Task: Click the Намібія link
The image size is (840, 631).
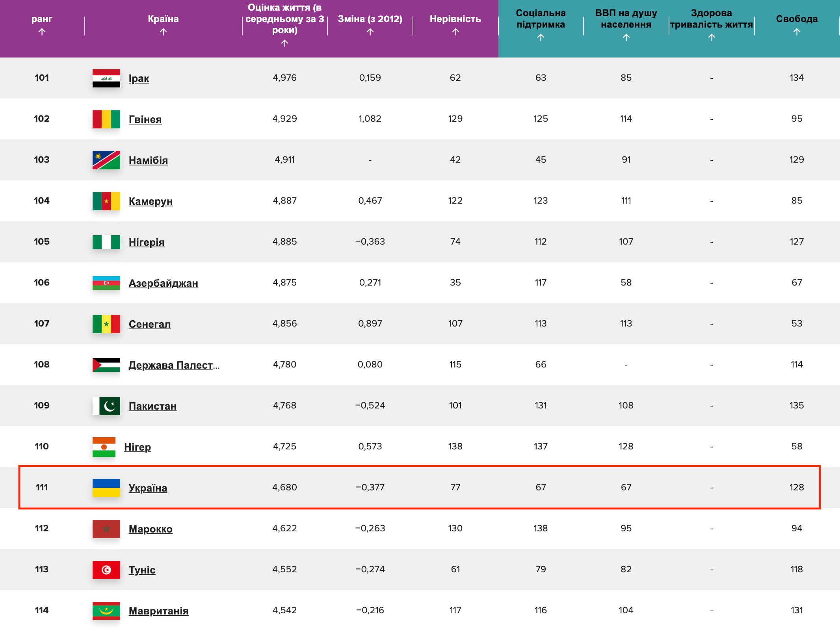Action: coord(148,160)
